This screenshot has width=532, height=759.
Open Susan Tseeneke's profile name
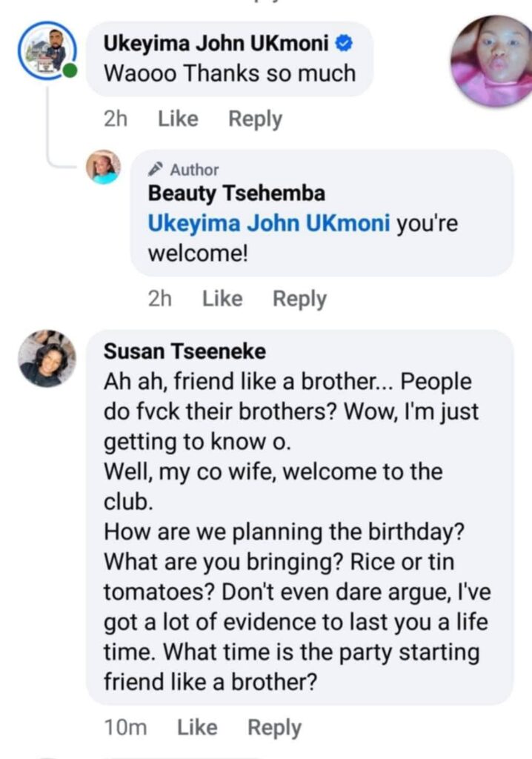coord(184,351)
